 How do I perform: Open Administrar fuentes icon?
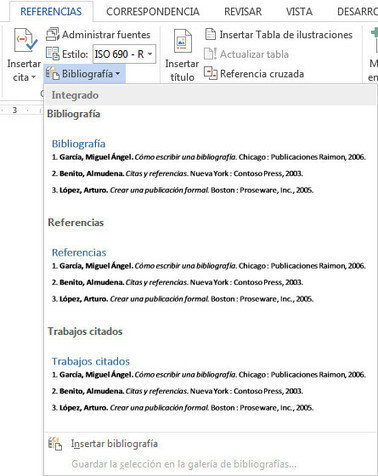pos(52,34)
